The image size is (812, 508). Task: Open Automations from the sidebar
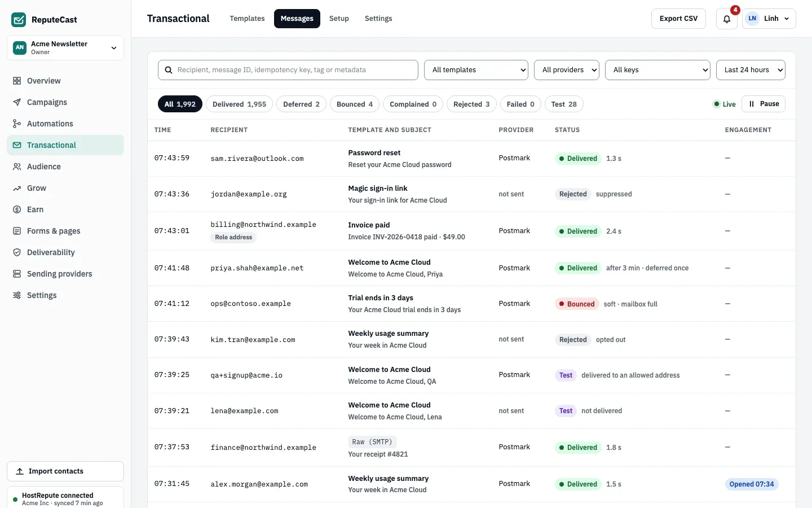pyautogui.click(x=65, y=124)
